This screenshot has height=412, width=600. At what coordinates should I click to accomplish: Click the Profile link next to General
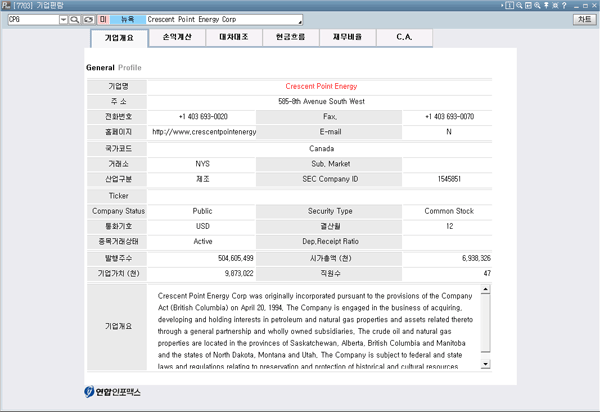point(130,67)
